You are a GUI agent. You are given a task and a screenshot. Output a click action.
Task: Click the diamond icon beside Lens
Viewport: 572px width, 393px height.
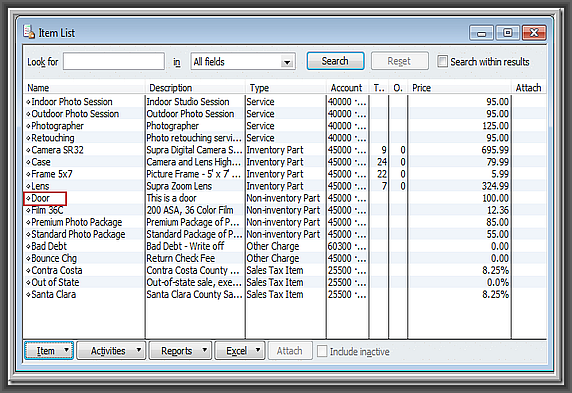[28, 186]
